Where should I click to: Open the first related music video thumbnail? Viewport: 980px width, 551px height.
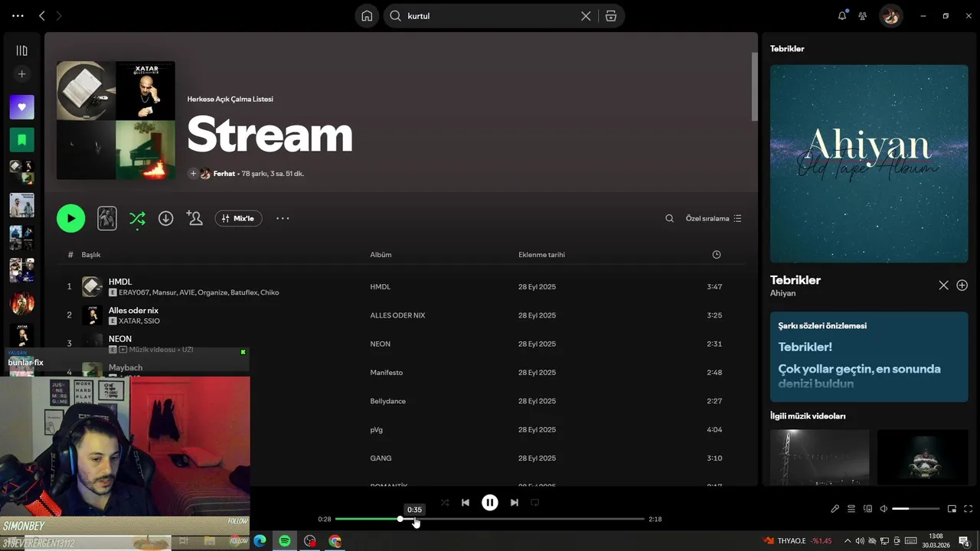(819, 457)
